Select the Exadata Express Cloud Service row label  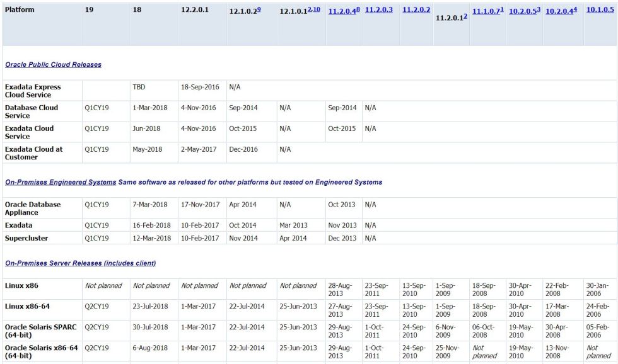coord(33,91)
